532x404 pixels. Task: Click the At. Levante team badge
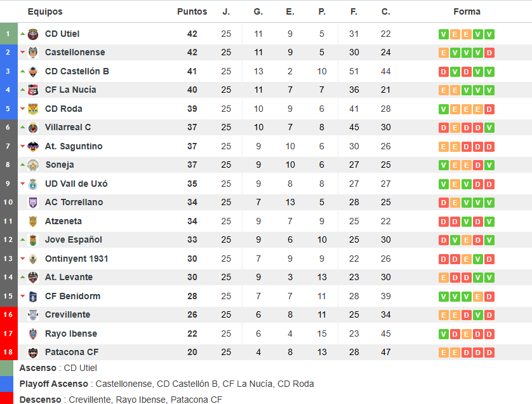[x=33, y=278]
